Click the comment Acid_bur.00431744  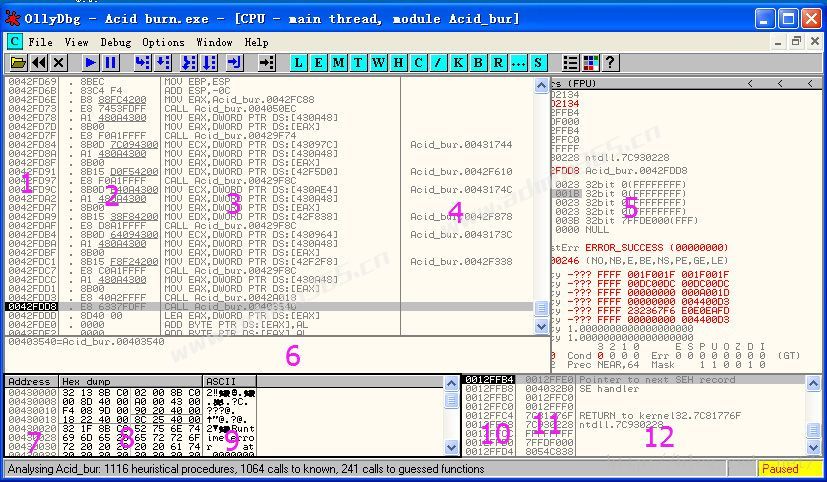(461, 144)
